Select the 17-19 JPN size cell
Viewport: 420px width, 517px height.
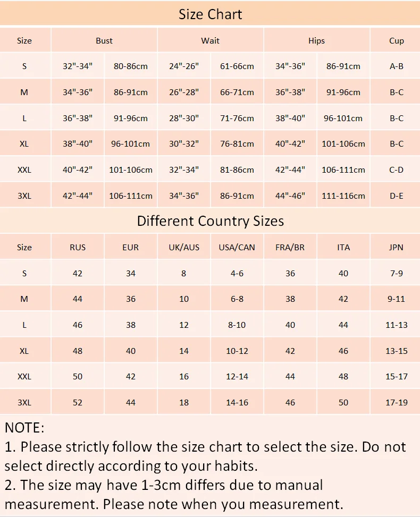click(x=396, y=402)
